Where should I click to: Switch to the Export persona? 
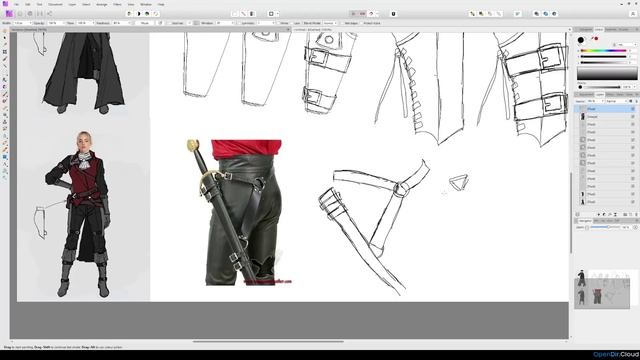[x=49, y=14]
